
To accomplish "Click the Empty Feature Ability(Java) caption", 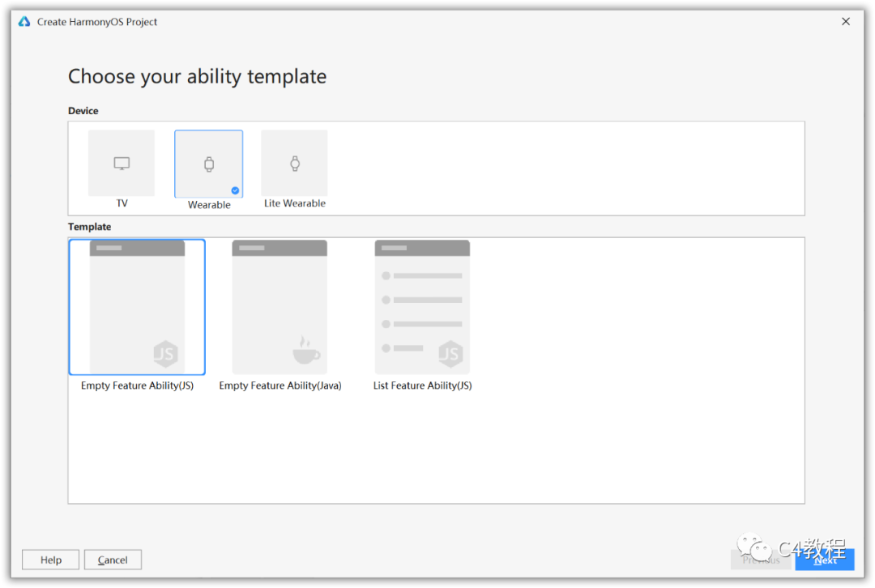I will [280, 386].
